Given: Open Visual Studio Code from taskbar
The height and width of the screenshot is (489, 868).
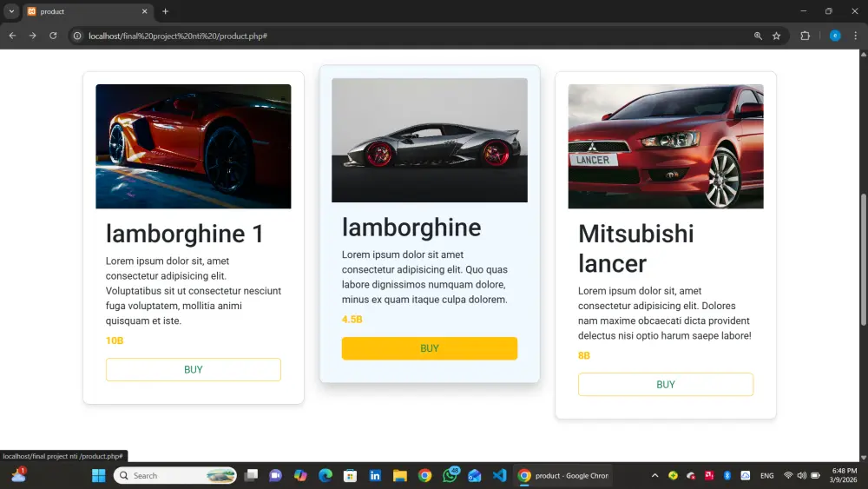Looking at the screenshot, I should (x=499, y=475).
